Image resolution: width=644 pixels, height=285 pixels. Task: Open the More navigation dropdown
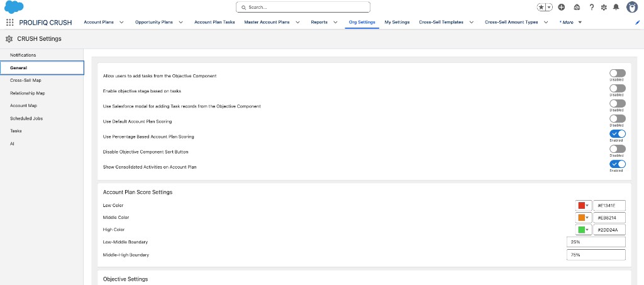click(570, 23)
